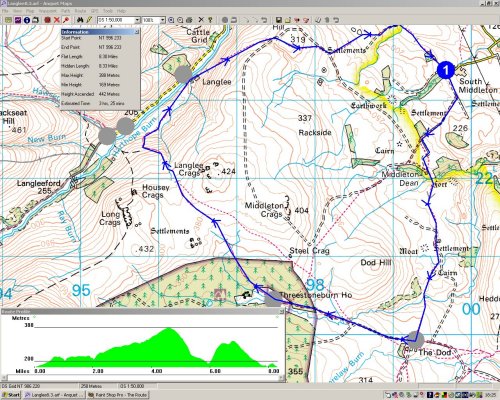Switch to Paint Shop Pro taskbar button
Image resolution: width=500 pixels, height=400 pixels.
coord(117,395)
